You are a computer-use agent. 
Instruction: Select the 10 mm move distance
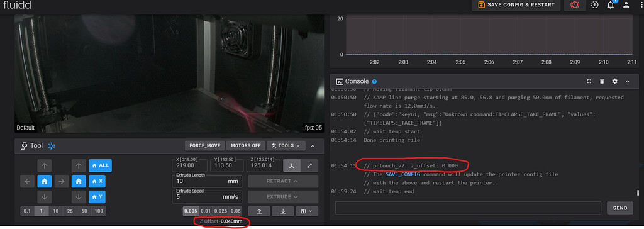[x=55, y=211]
